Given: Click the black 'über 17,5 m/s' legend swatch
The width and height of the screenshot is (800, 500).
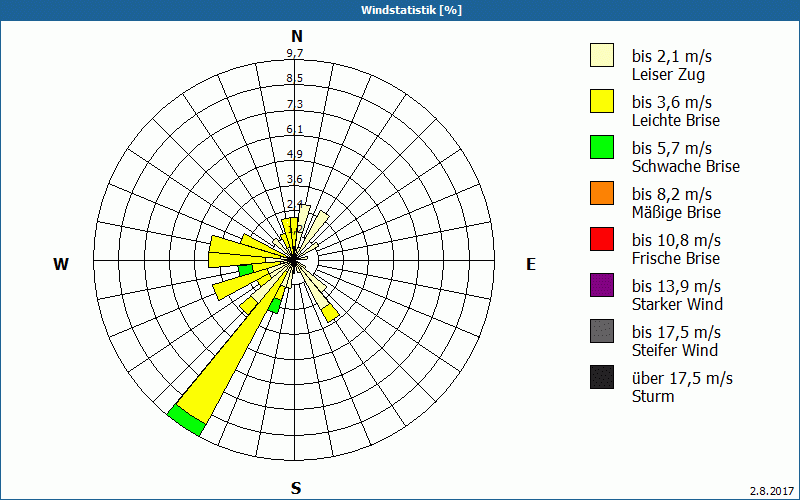Looking at the screenshot, I should tap(602, 377).
